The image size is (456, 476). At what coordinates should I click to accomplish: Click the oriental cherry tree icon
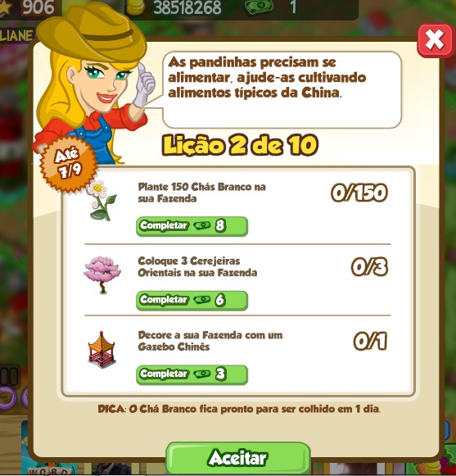tap(102, 274)
